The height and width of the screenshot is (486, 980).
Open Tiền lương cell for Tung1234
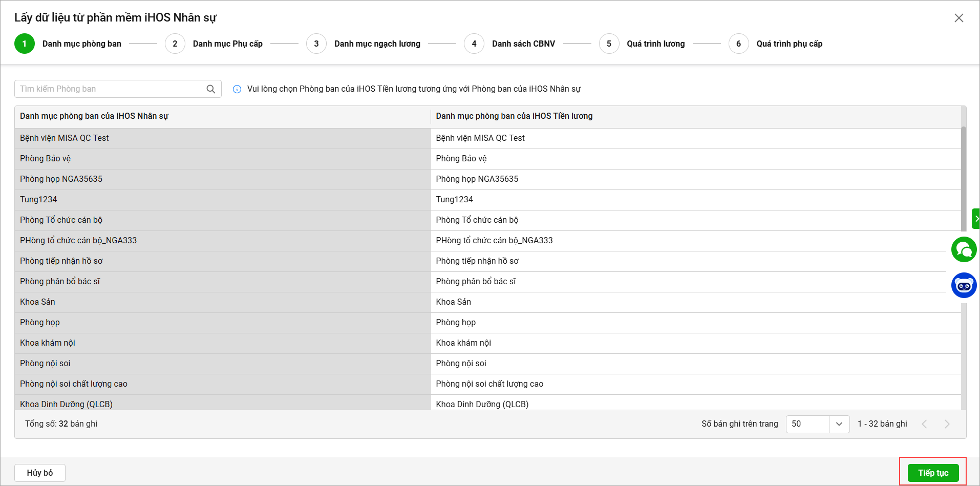click(696, 200)
